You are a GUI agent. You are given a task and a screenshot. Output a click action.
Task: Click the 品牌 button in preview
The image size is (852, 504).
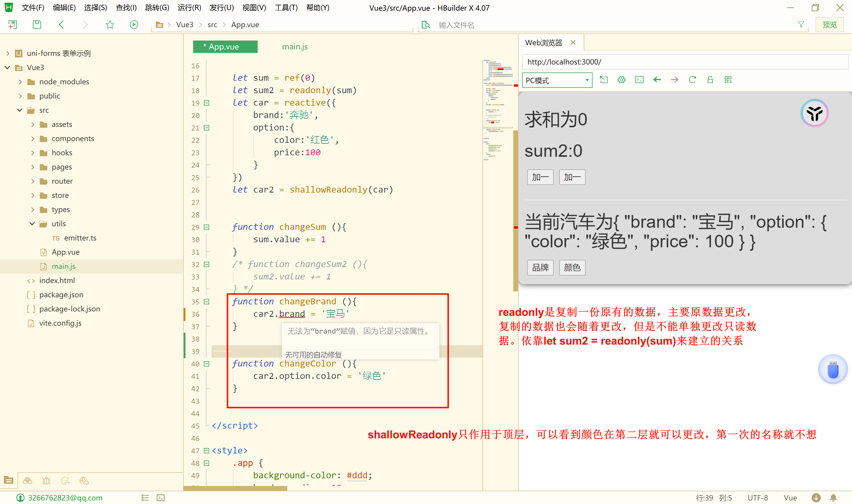(540, 268)
